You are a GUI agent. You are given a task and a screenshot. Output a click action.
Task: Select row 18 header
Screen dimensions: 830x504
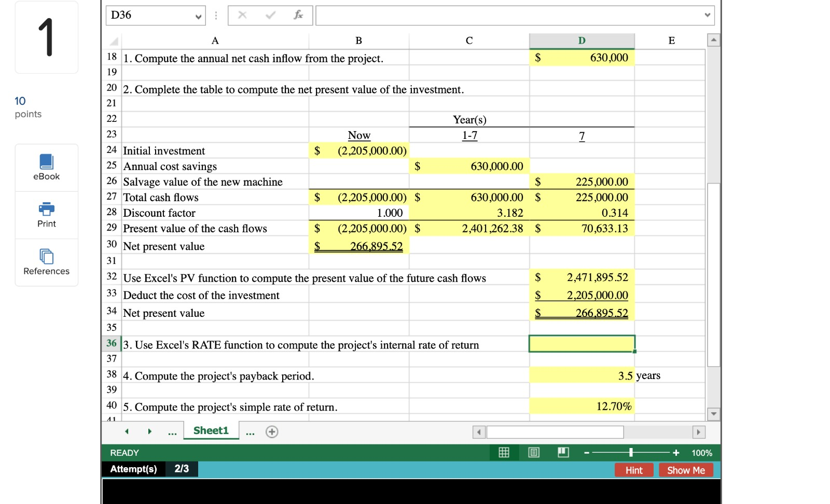[x=112, y=57]
